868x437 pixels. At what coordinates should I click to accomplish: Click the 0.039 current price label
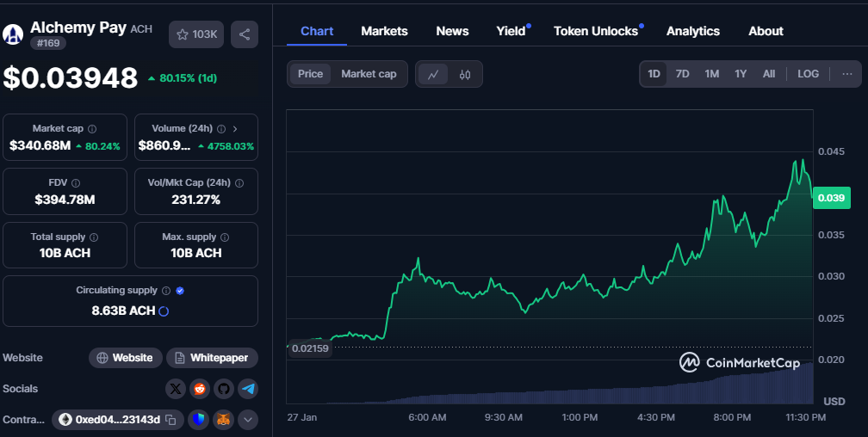831,198
